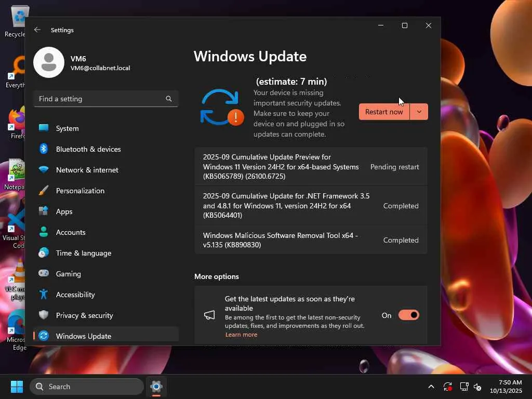Click the Restart now button
This screenshot has height=399, width=532.
384,112
